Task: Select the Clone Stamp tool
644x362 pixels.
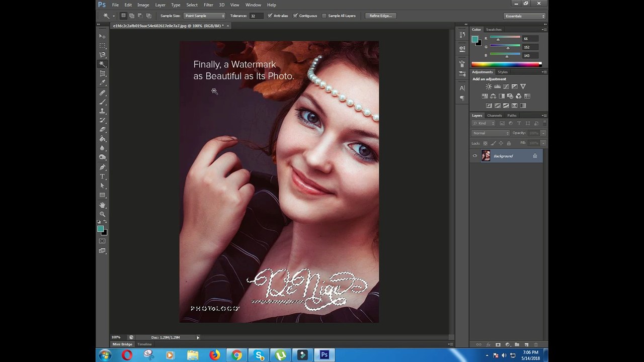Action: [x=102, y=111]
